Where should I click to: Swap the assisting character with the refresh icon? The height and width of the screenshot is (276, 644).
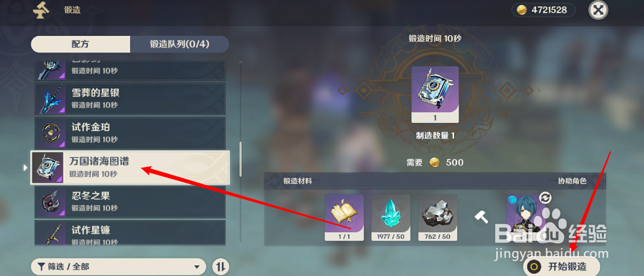tap(545, 198)
